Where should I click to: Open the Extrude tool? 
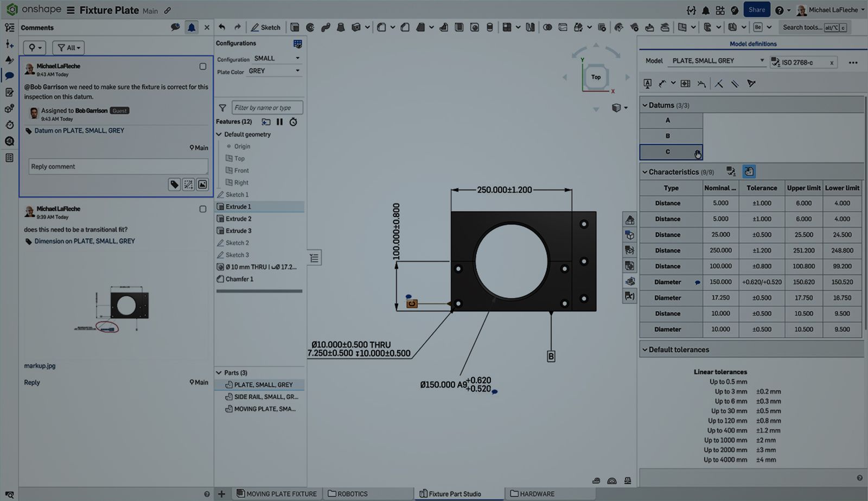[x=295, y=27]
